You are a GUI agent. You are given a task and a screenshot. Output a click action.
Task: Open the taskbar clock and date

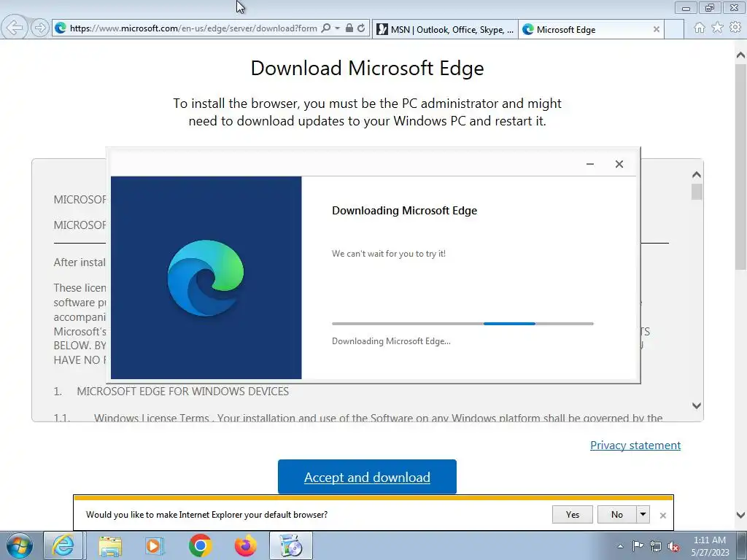tap(710, 546)
